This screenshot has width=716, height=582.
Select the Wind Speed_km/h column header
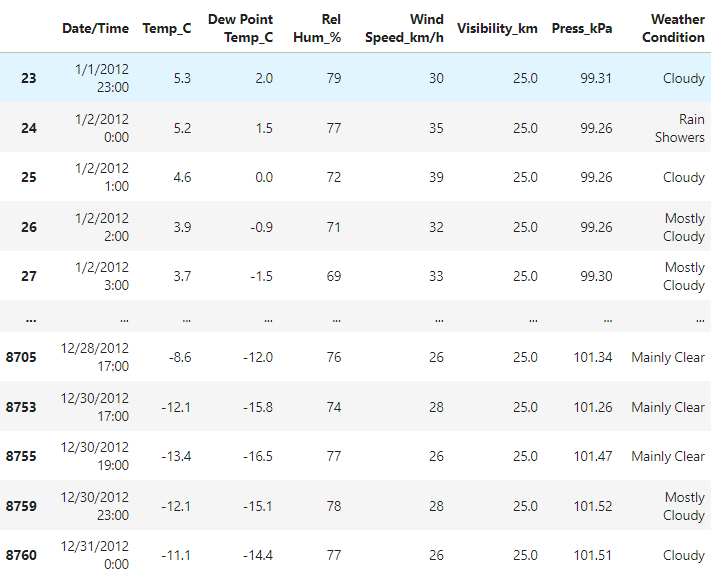(404, 28)
